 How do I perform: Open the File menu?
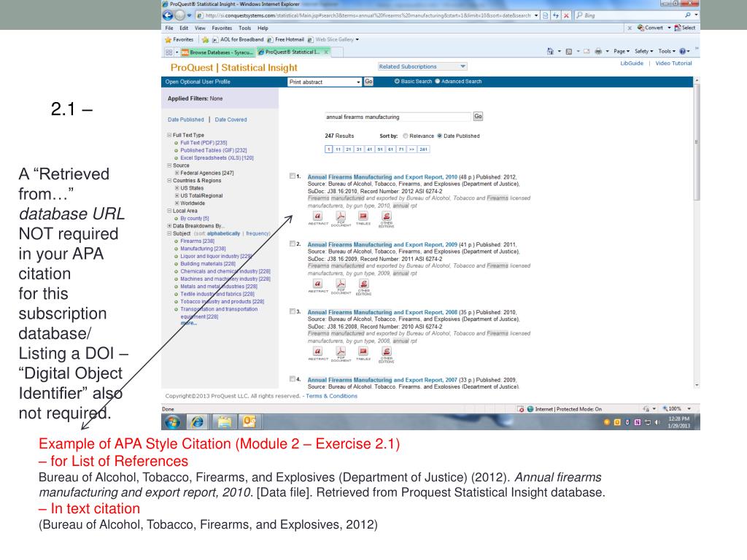169,28
